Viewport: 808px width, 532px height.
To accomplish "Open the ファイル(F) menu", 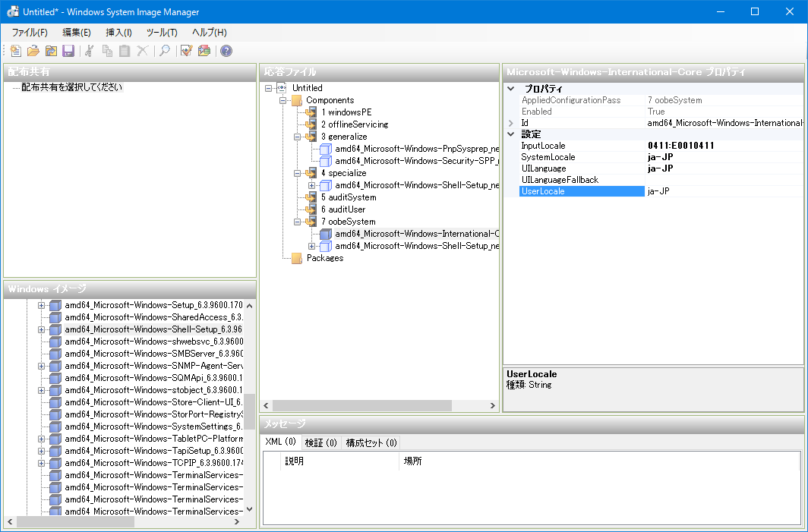I will 30,33.
